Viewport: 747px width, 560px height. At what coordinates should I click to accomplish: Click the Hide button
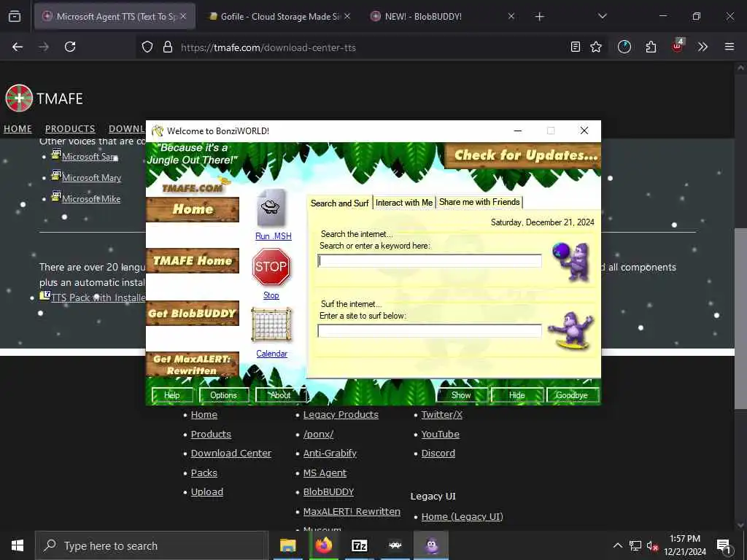point(517,395)
